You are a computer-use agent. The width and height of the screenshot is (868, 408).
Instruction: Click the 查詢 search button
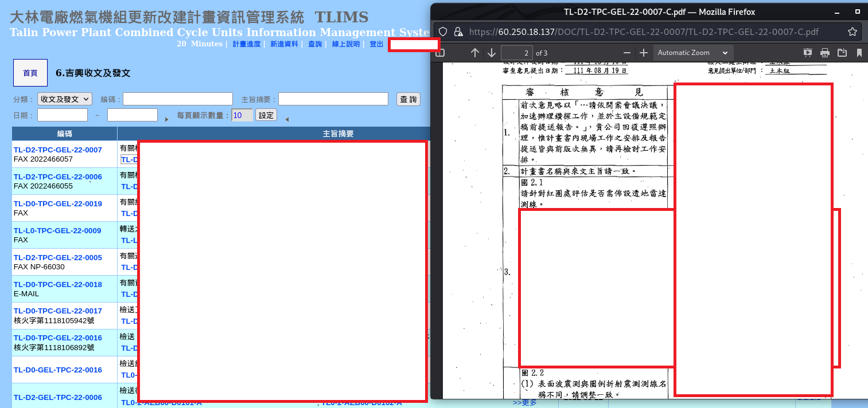pos(408,99)
